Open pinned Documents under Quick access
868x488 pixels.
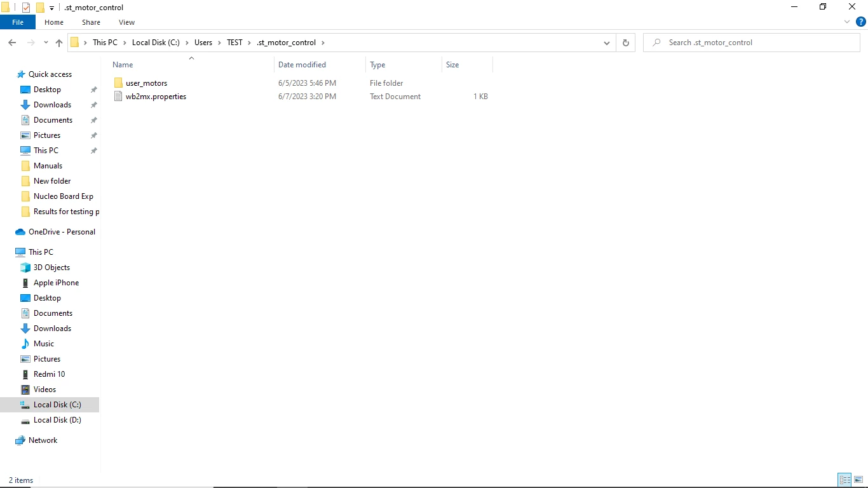[53, 120]
